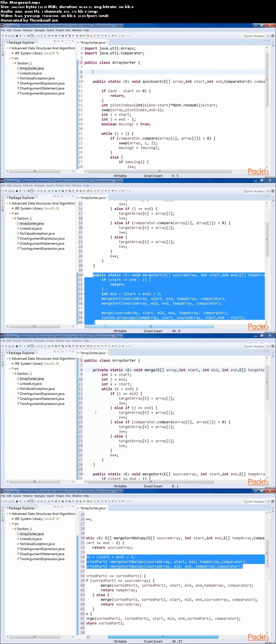Click Open Perspective icon in the private-merge frame

tap(268, 346)
